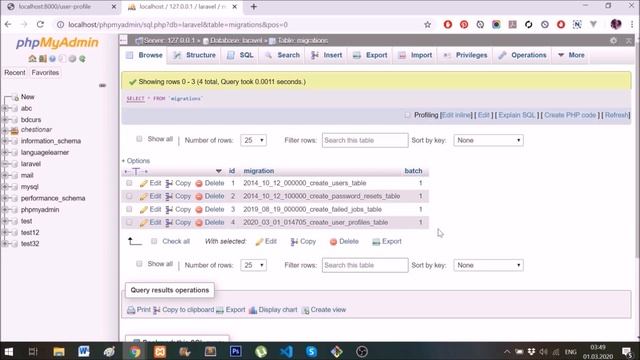Reload the browser page
640x360 pixels.
tap(40, 24)
